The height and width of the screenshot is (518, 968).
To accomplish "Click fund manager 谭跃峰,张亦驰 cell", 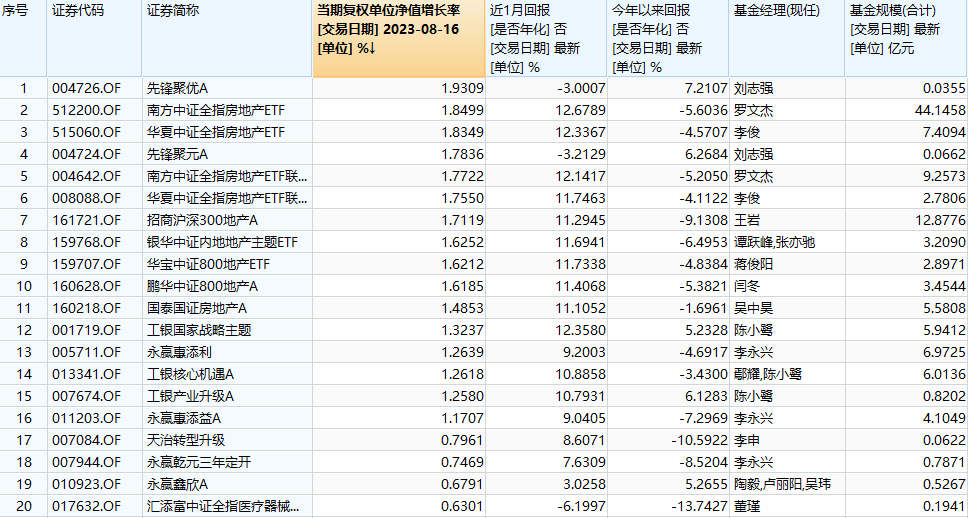I will [777, 242].
